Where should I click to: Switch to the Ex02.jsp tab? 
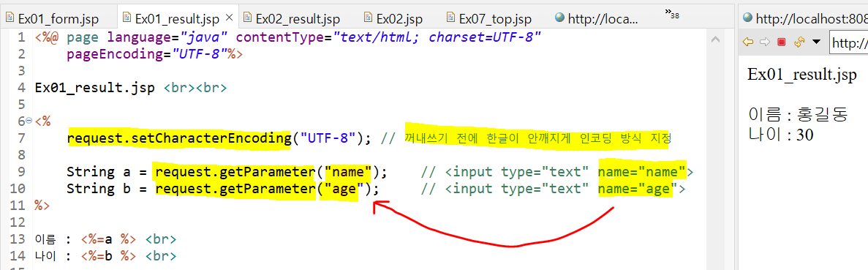(399, 18)
